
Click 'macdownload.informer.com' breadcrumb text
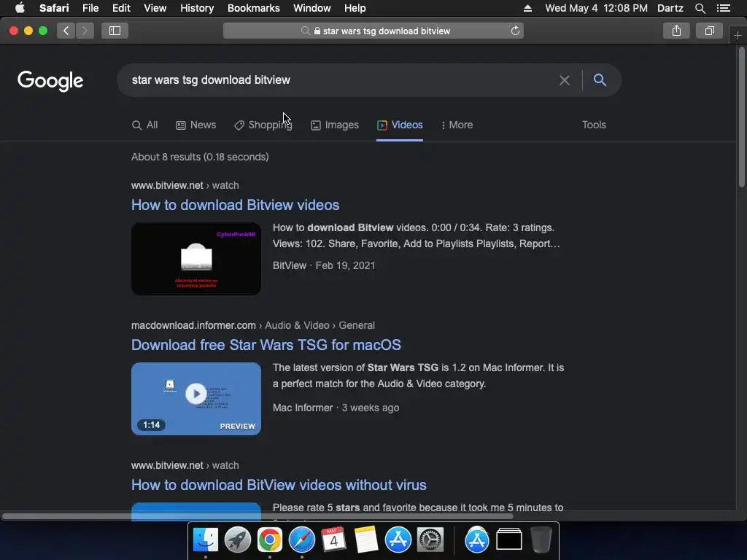pos(193,325)
